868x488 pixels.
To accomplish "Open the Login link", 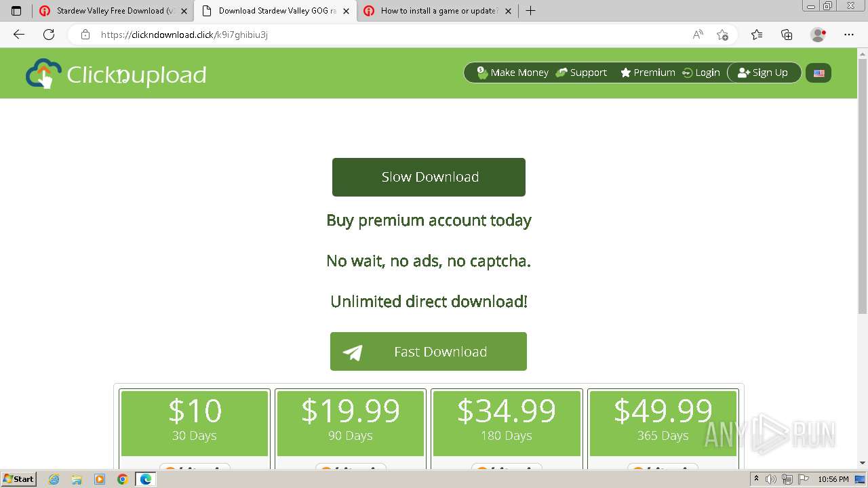I will (701, 73).
